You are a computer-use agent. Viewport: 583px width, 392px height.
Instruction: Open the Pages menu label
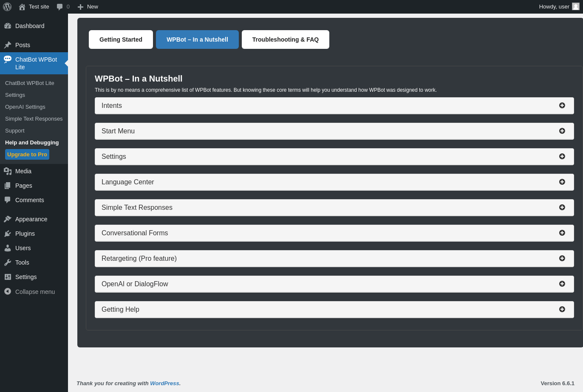pyautogui.click(x=24, y=186)
